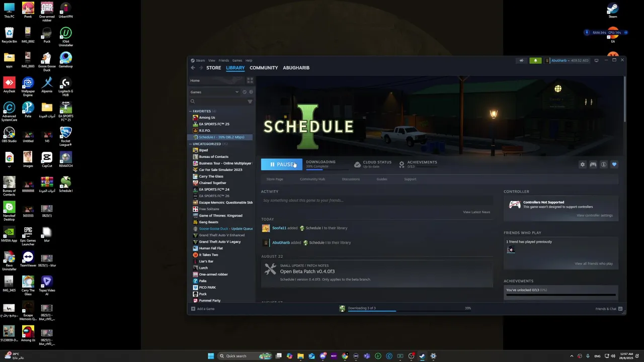Viewport: 644px width, 362px height.
Task: Click Add a Game plus button
Action: 203,309
